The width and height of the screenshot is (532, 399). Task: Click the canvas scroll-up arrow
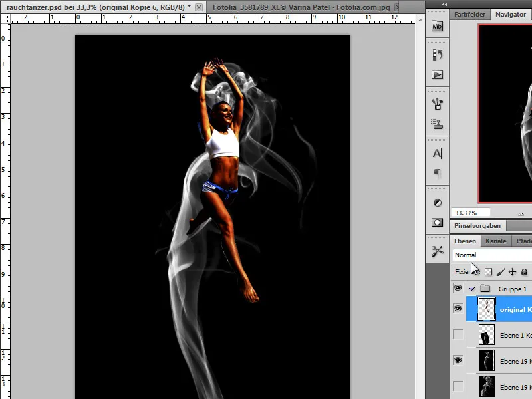[x=420, y=20]
